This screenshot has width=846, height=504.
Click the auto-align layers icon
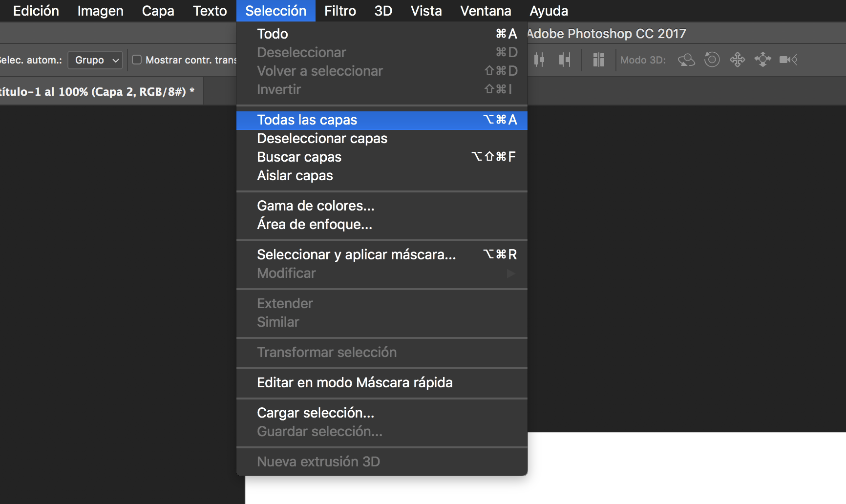(x=598, y=60)
